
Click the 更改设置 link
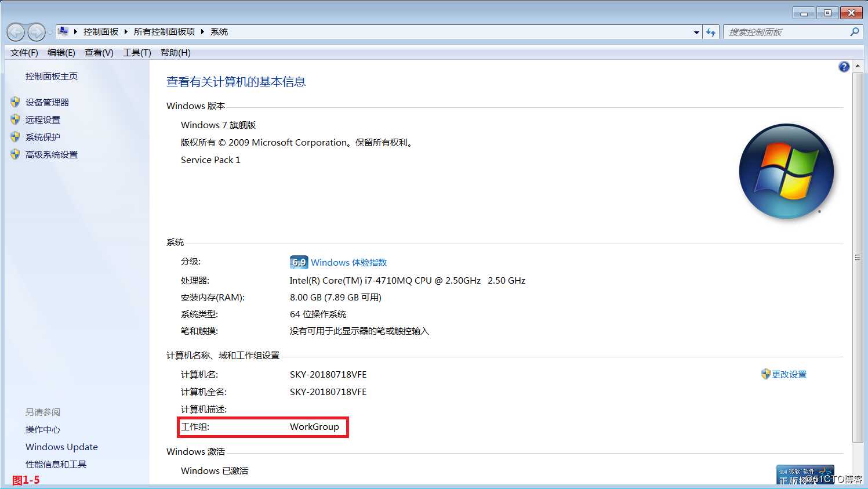[789, 375]
